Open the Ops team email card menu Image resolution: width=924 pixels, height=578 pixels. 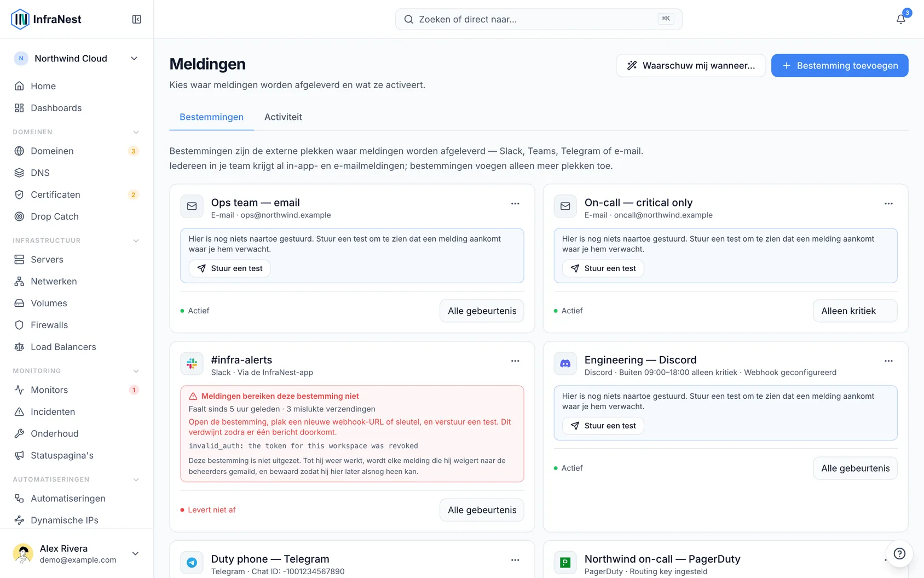pyautogui.click(x=515, y=203)
